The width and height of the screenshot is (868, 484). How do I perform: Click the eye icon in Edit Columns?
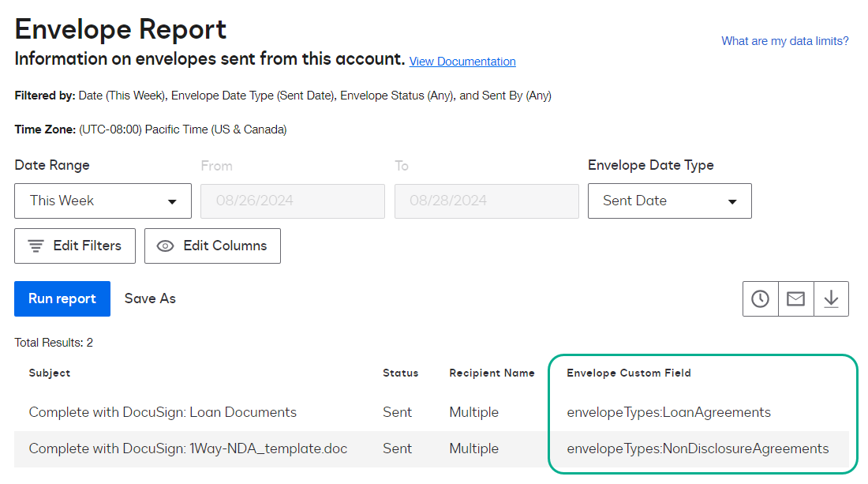click(x=165, y=246)
